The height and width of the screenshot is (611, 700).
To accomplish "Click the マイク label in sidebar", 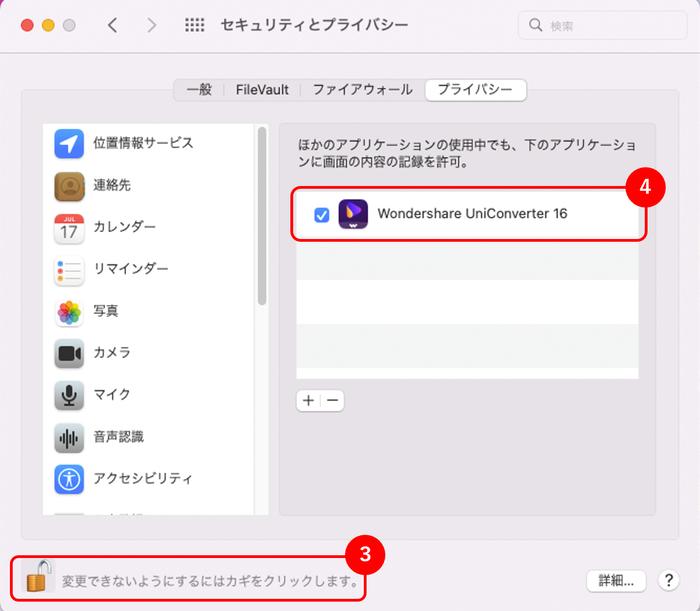I will pyautogui.click(x=112, y=394).
